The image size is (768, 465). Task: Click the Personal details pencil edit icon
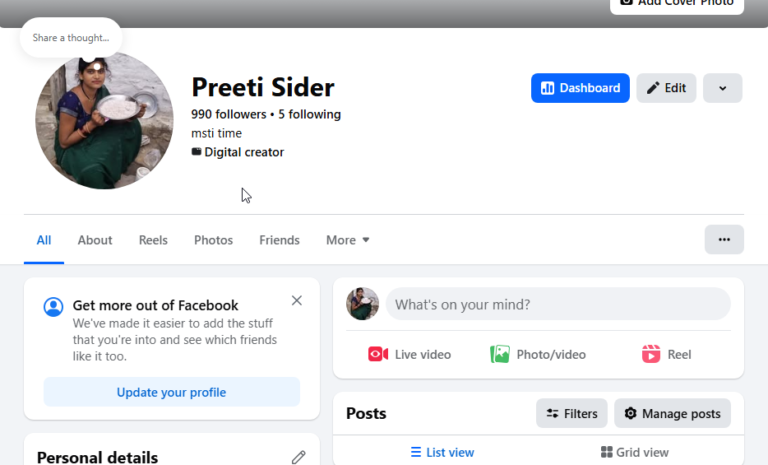pyautogui.click(x=298, y=457)
